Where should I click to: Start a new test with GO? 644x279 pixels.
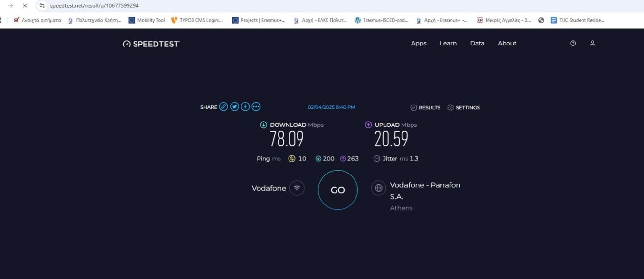pos(338,190)
